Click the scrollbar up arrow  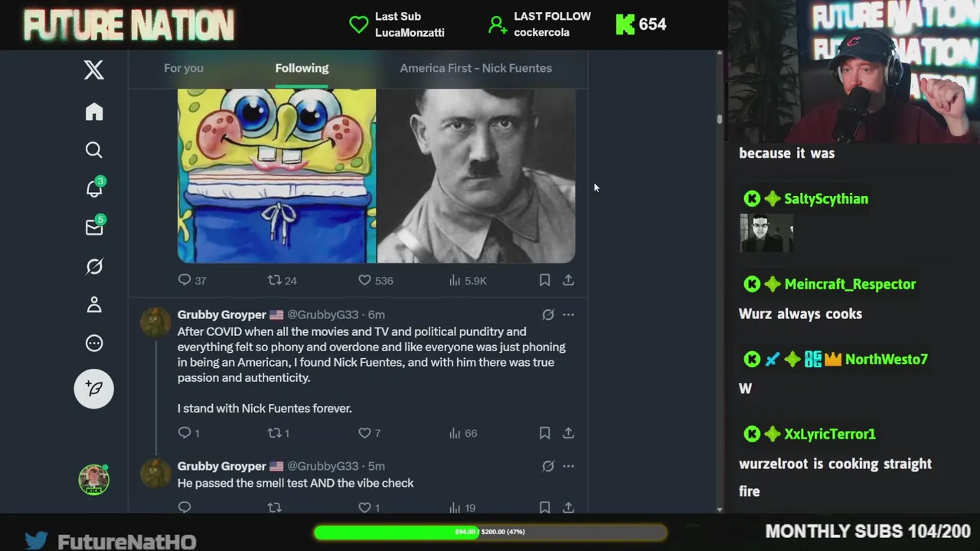pyautogui.click(x=720, y=54)
